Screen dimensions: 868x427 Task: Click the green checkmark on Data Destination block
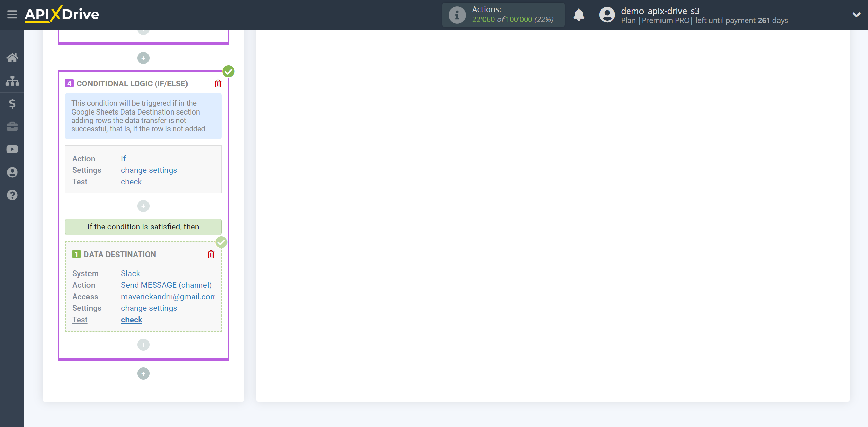click(x=221, y=242)
